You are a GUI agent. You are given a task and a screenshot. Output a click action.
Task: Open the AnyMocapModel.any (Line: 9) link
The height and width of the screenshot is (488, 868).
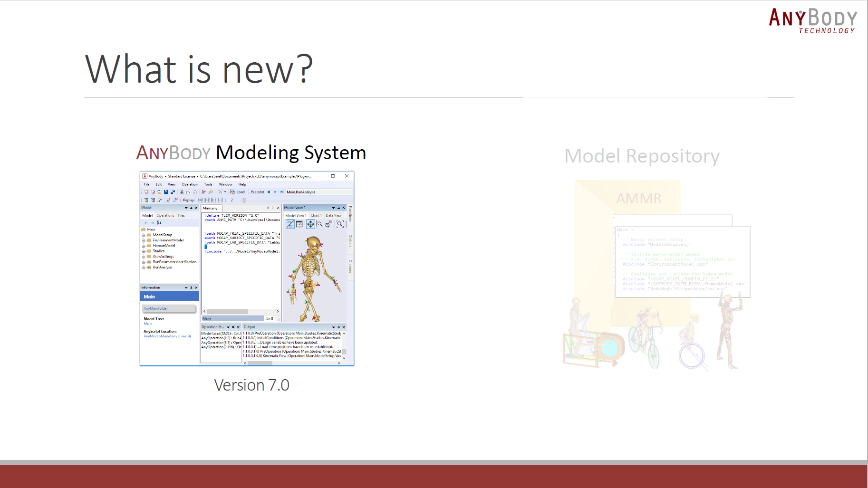[x=167, y=336]
